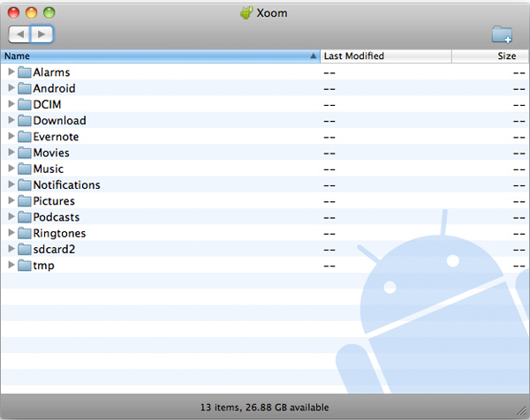Expand the DCIM folder disclosure triangle
Viewport: 530px width, 420px height.
click(x=11, y=103)
